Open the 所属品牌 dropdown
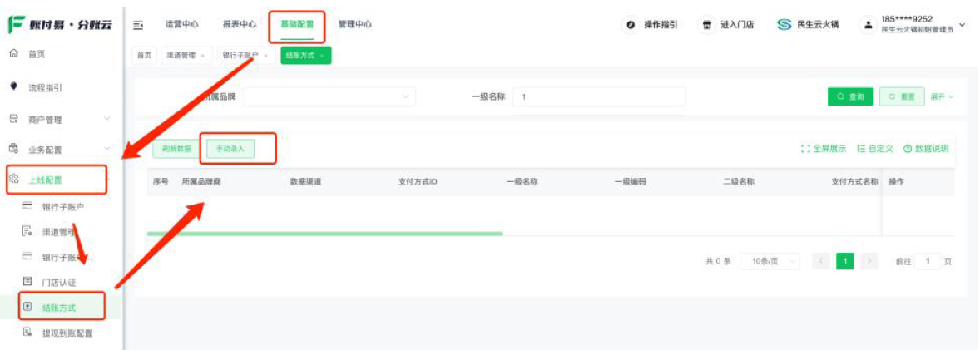This screenshot has height=355, width=980. coord(329,97)
